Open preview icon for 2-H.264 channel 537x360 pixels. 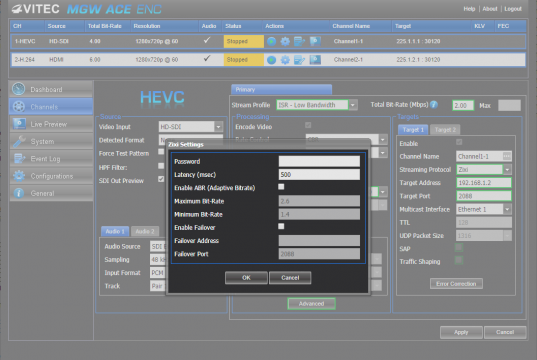(x=315, y=60)
